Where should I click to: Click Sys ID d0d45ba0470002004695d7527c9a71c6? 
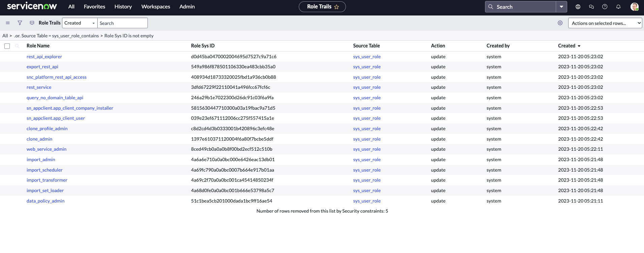pyautogui.click(x=234, y=57)
